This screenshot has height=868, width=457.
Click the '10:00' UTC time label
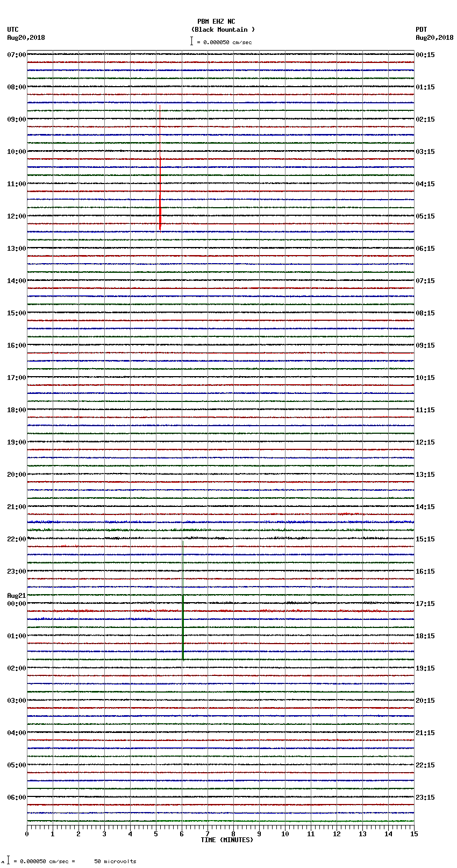[17, 152]
